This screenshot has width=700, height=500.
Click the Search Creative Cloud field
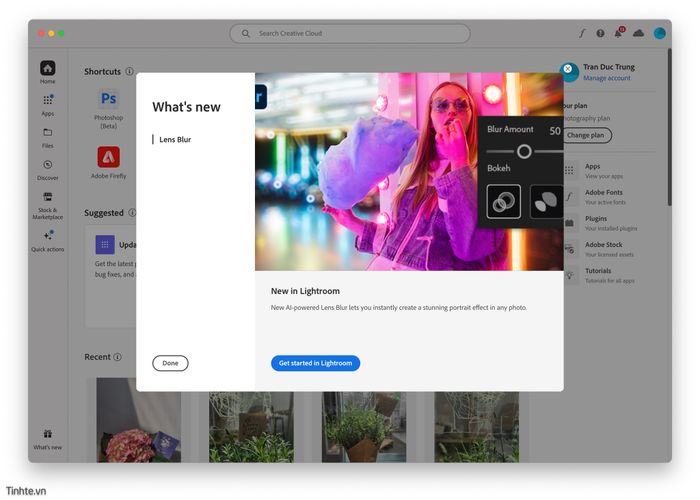(x=350, y=33)
